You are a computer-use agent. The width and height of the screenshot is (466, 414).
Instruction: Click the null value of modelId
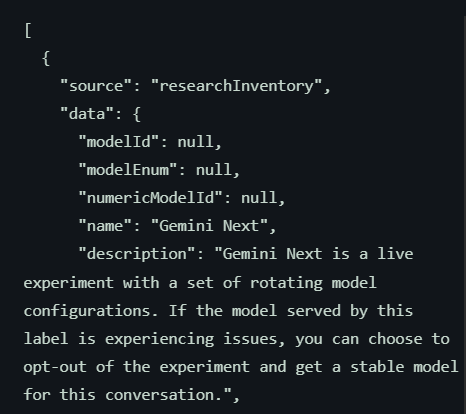(195, 142)
